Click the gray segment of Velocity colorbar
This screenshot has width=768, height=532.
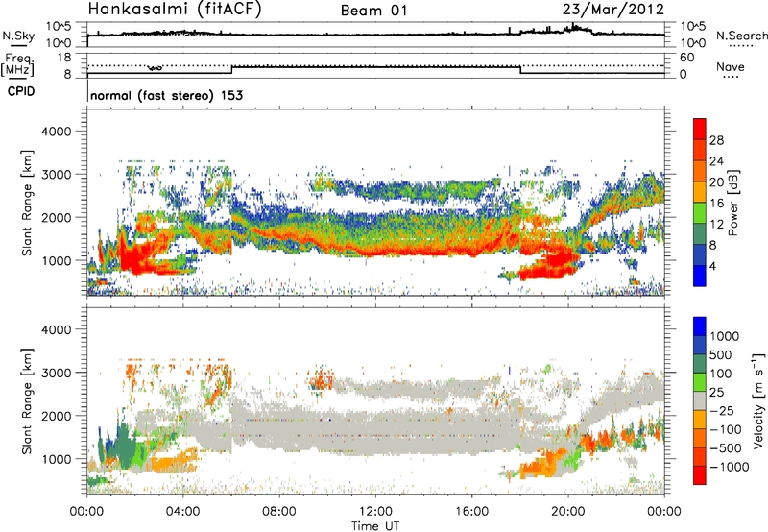coord(700,401)
